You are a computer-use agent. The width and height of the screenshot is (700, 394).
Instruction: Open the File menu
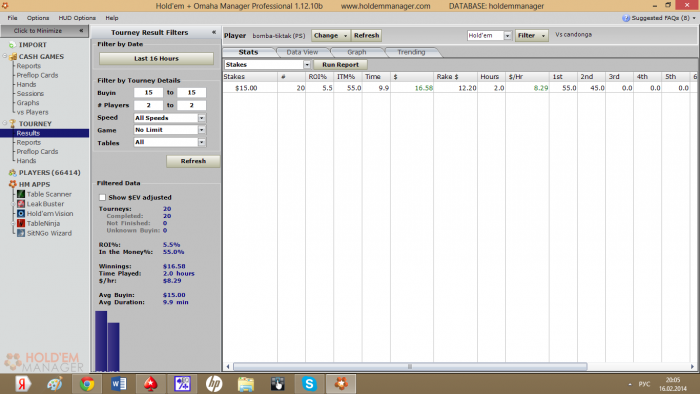point(12,18)
